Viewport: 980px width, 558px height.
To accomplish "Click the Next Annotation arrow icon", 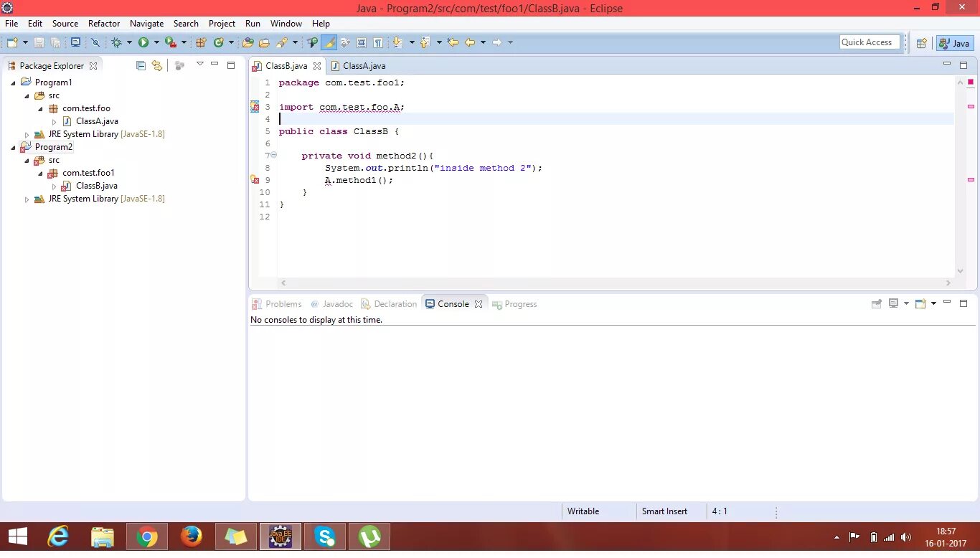I will [x=397, y=43].
